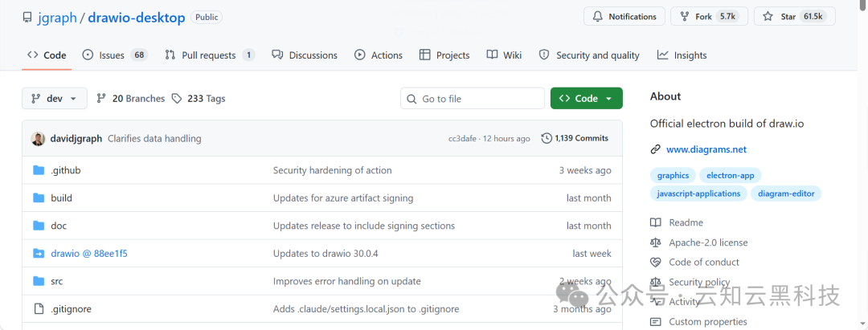Expand the dev branch selector dropdown

point(55,99)
